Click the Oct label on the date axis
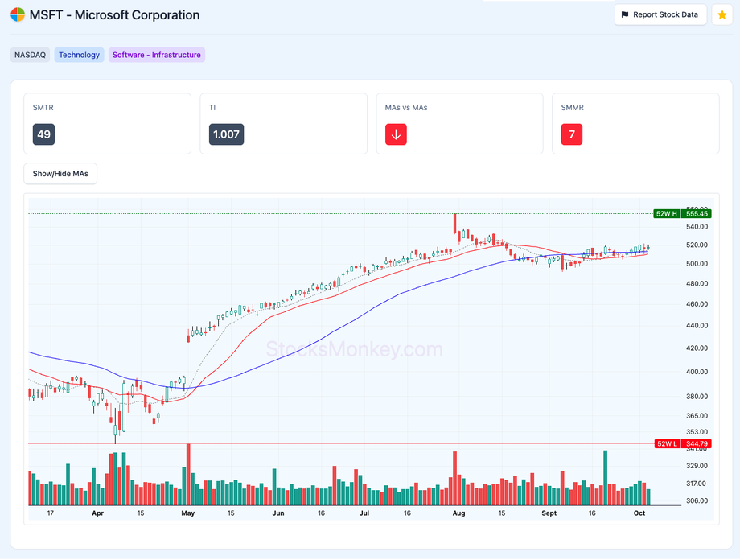The image size is (740, 560). click(639, 513)
